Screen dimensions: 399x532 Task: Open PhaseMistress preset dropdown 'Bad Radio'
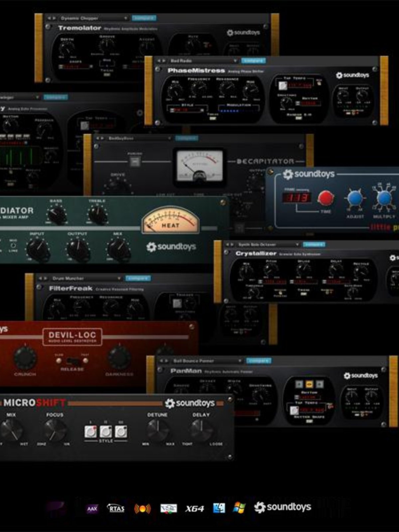click(x=203, y=61)
